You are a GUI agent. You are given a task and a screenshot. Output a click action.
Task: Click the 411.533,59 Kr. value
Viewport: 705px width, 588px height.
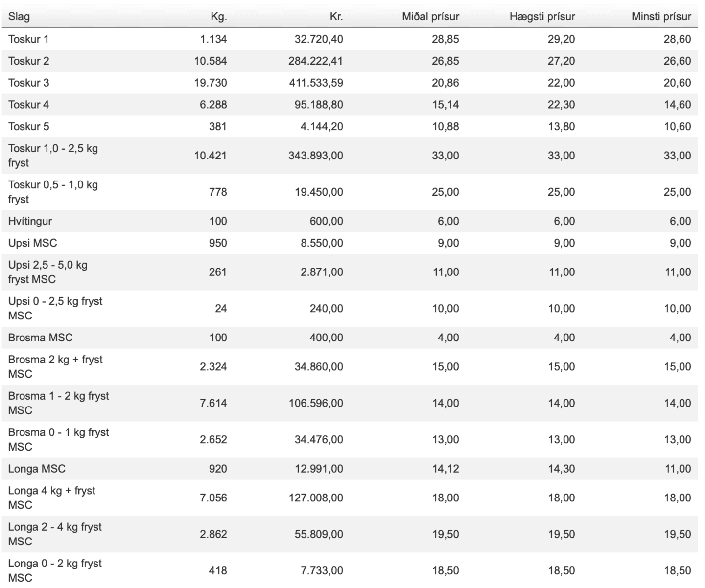point(316,83)
